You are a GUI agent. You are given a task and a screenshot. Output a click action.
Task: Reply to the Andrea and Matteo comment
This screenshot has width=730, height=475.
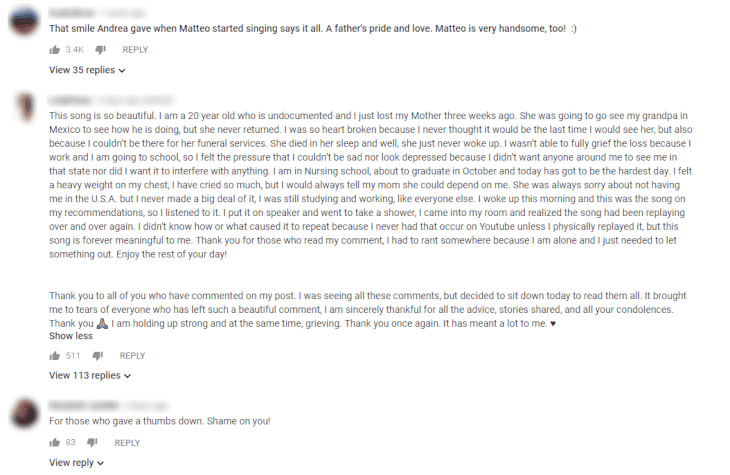coord(135,50)
